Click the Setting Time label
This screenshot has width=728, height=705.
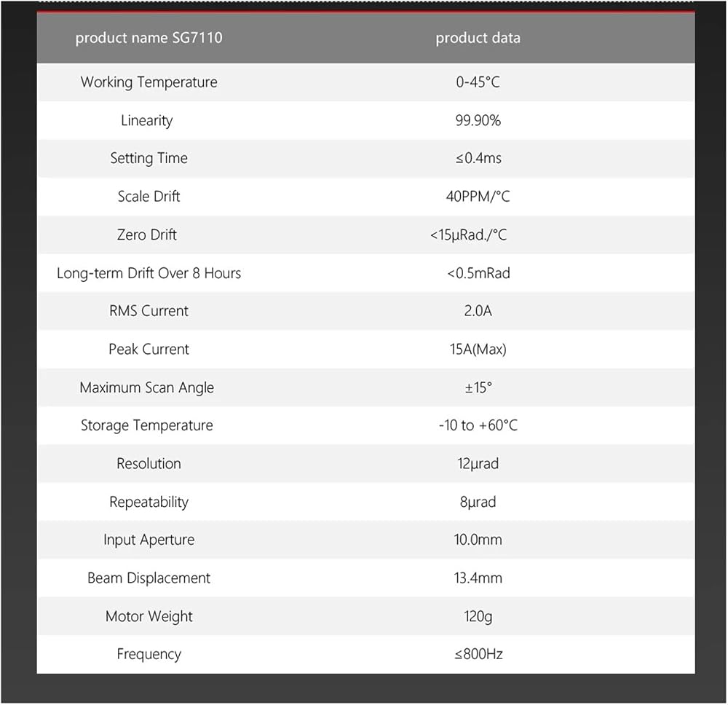pos(149,158)
